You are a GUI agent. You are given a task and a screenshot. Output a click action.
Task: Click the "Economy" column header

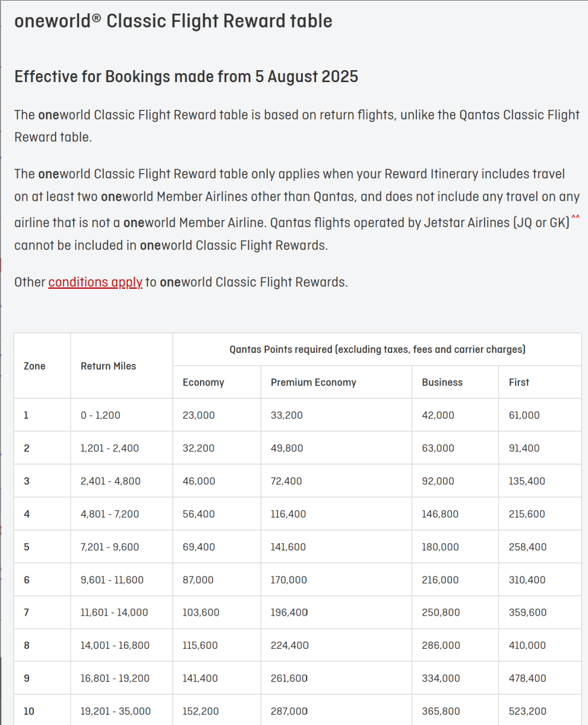203,382
